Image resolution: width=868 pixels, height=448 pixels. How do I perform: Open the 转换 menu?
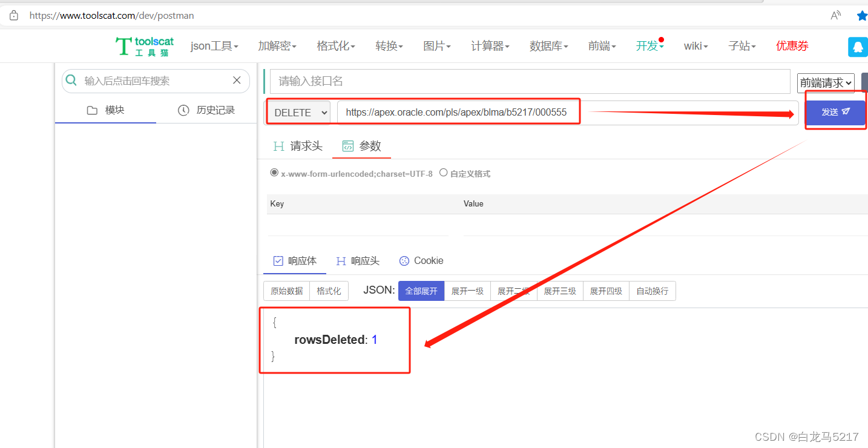point(389,46)
